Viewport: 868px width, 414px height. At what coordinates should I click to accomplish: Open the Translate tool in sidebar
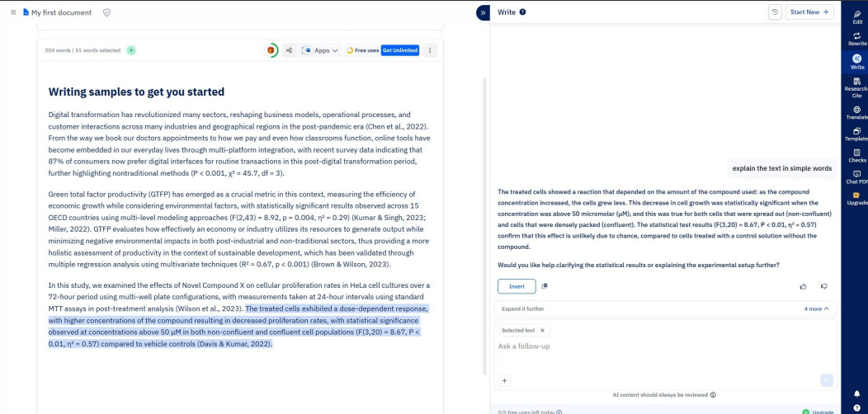coord(856,112)
